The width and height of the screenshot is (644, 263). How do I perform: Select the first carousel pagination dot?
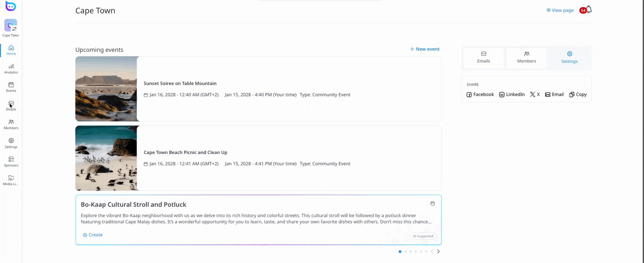pyautogui.click(x=400, y=251)
